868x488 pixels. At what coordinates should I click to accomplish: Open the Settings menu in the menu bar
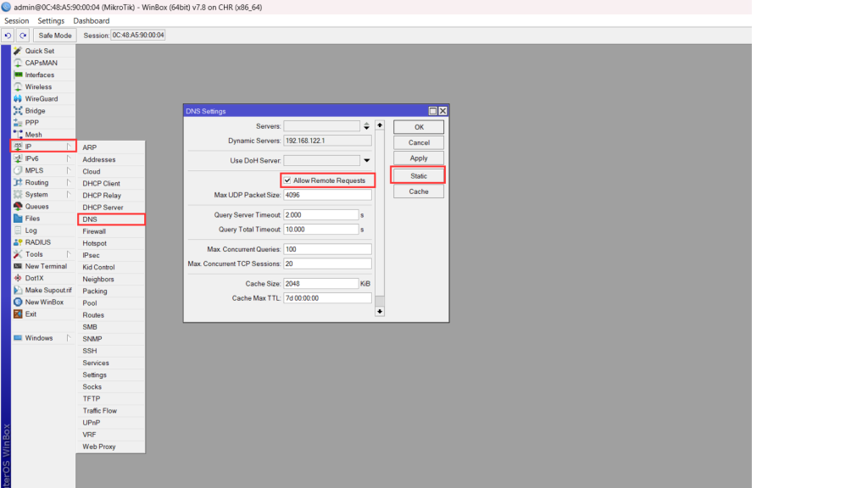pyautogui.click(x=51, y=20)
